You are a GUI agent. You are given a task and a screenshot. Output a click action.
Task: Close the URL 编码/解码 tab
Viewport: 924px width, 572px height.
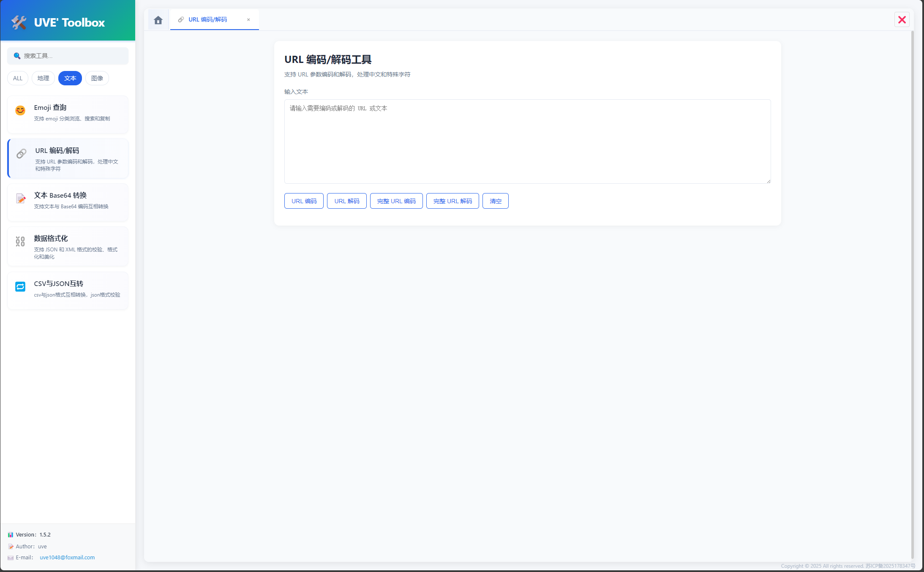(x=248, y=20)
